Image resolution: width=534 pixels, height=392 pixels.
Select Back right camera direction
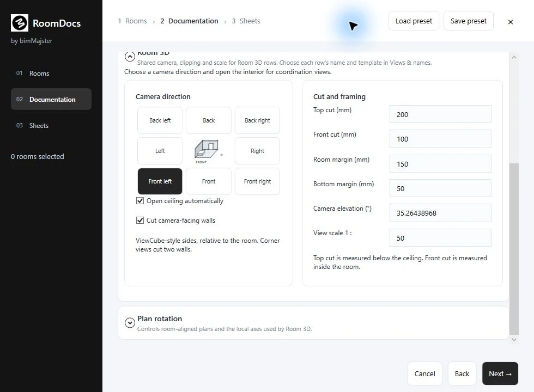pos(257,120)
